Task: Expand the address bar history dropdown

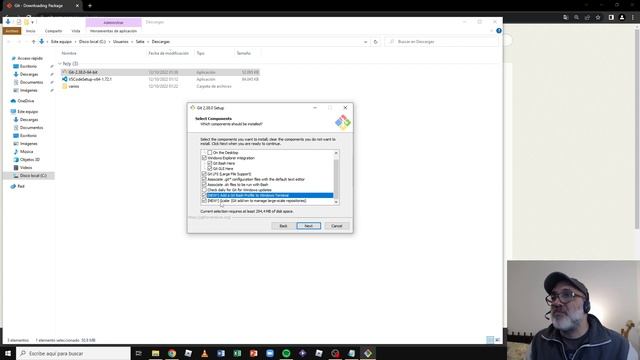Action: 365,42
